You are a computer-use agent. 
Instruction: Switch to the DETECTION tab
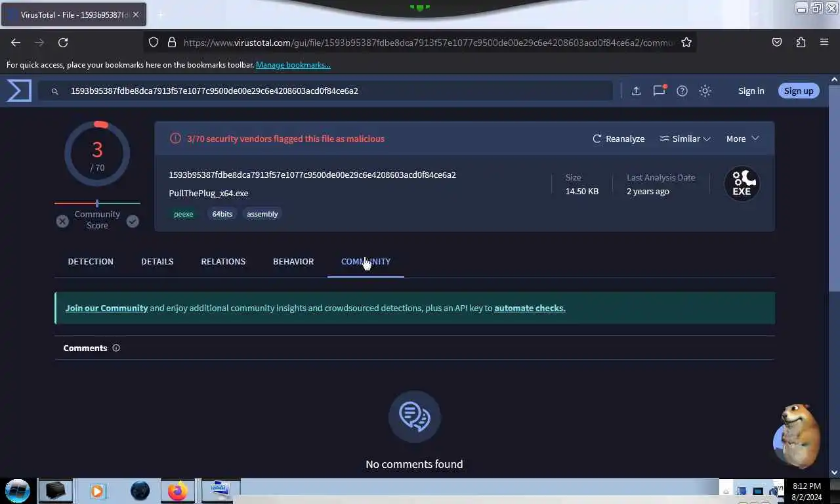(91, 261)
